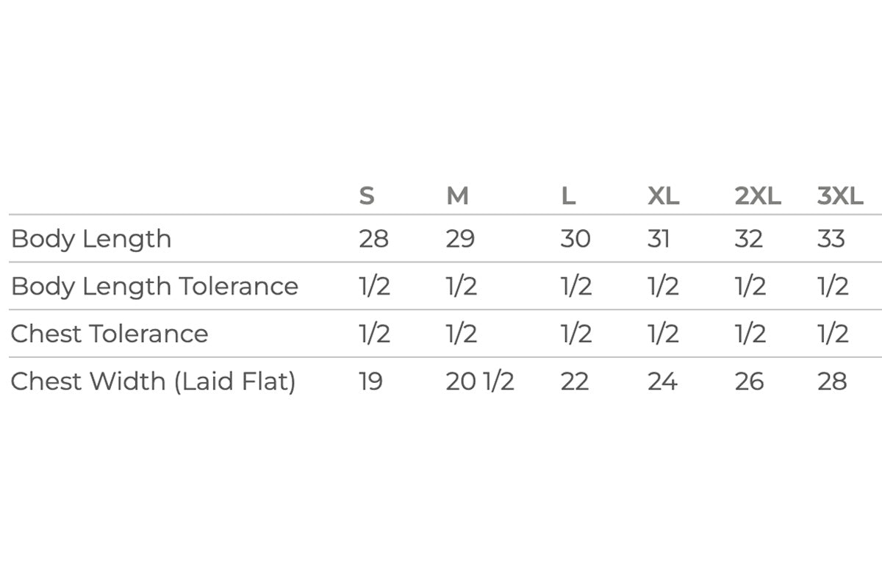The height and width of the screenshot is (588, 882).
Task: Click Chest Width value 19 for S
Action: pyautogui.click(x=370, y=381)
